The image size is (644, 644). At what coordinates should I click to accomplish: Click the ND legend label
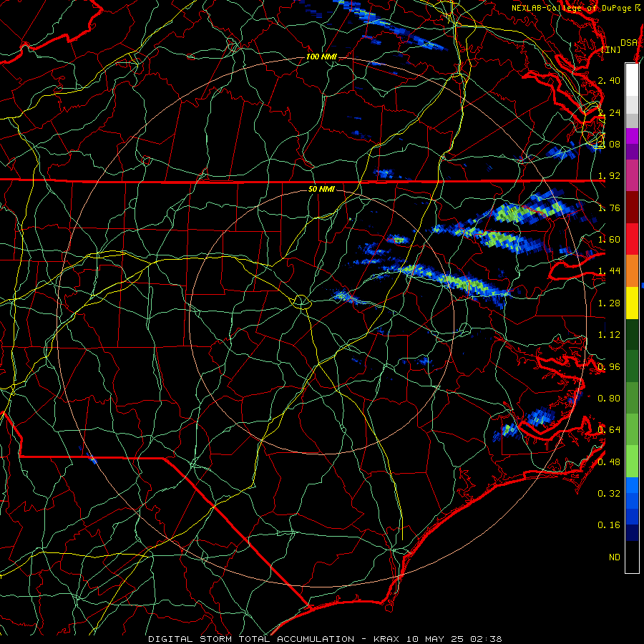pyautogui.click(x=615, y=557)
